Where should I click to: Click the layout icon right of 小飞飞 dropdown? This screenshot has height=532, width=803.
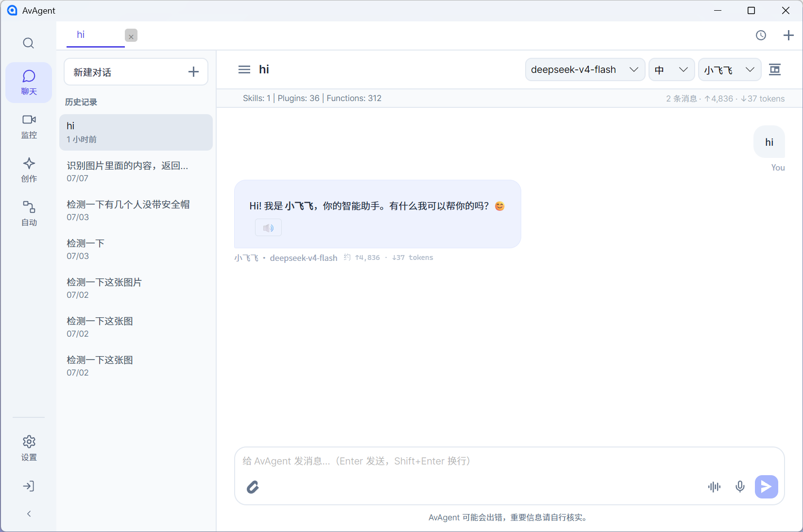click(x=775, y=69)
